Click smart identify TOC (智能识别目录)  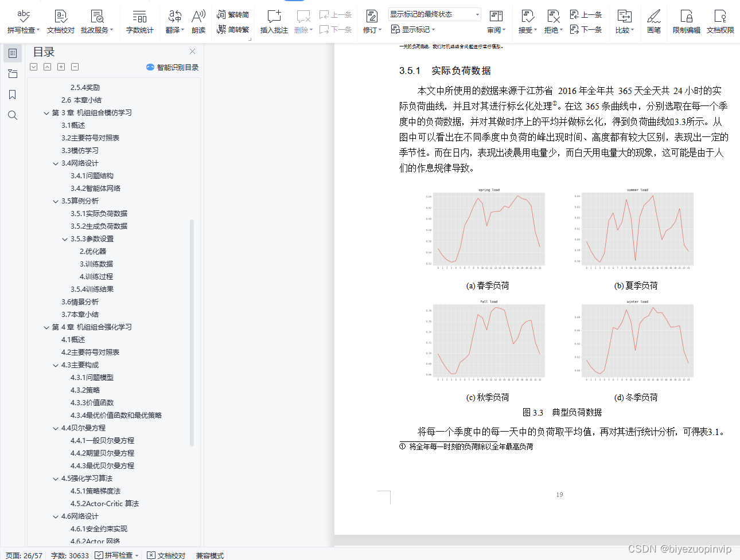pyautogui.click(x=173, y=67)
